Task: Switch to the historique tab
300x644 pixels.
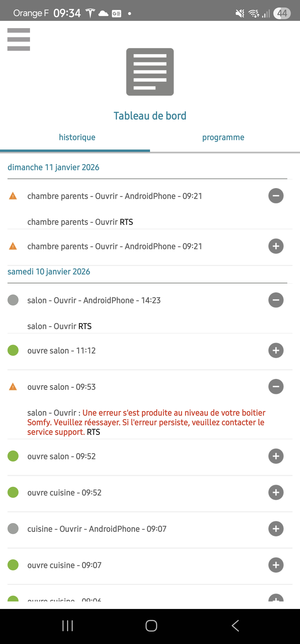Action: [77, 137]
